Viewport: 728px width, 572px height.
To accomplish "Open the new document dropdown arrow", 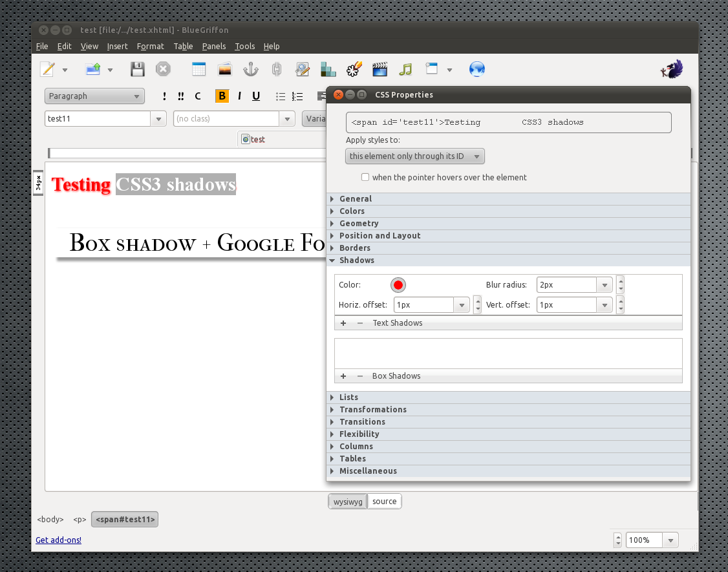I will tap(65, 70).
